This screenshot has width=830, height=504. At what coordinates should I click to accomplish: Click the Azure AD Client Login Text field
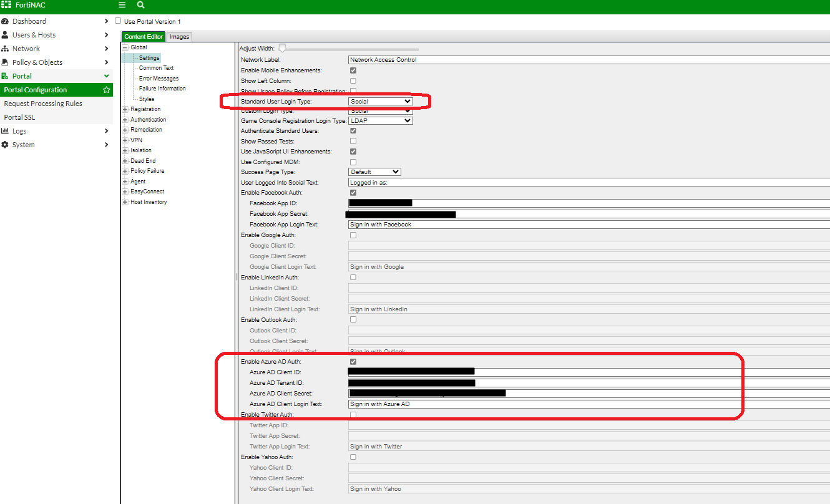tap(437, 404)
